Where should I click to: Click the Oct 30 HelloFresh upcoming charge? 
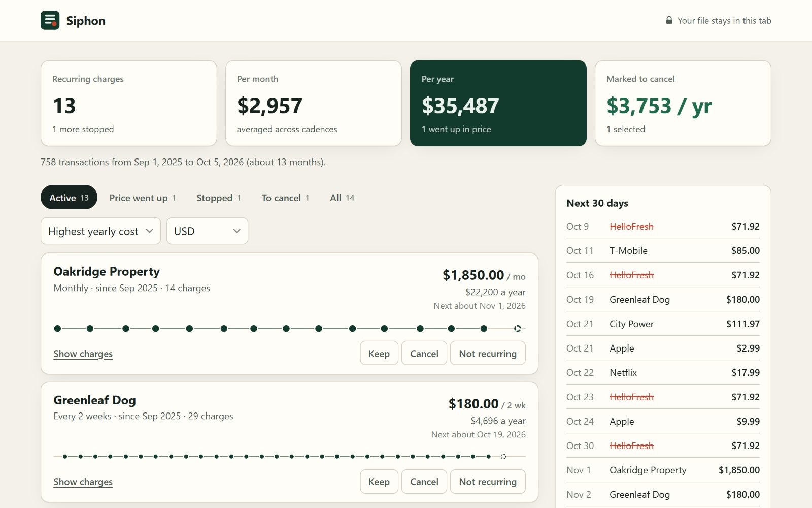[663, 446]
